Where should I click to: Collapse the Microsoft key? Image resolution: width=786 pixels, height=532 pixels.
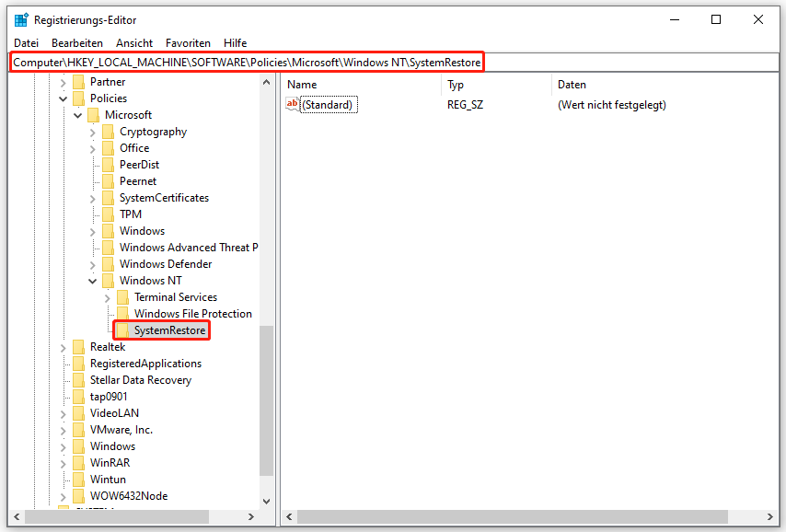click(x=78, y=115)
